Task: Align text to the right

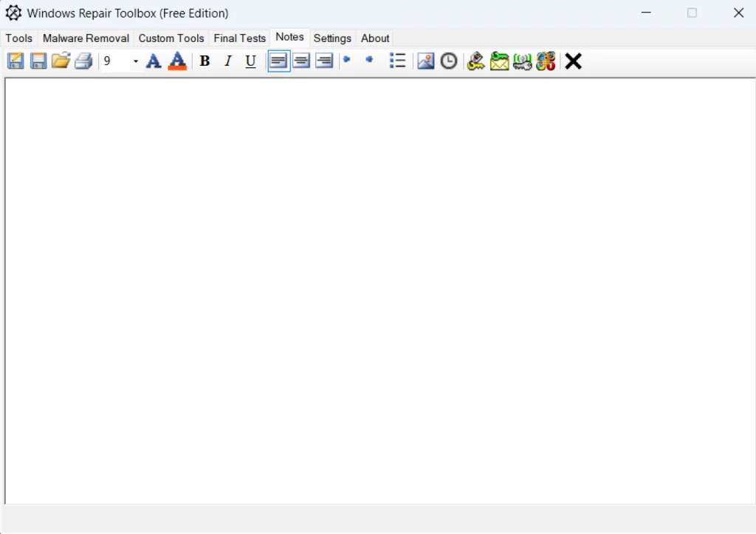Action: [324, 61]
